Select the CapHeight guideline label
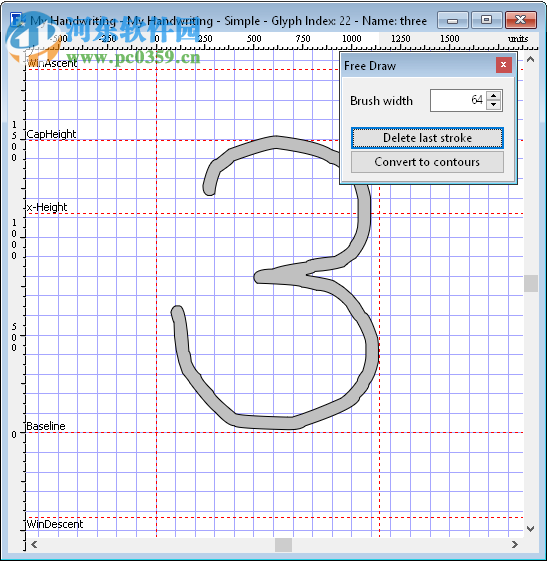 (51, 134)
